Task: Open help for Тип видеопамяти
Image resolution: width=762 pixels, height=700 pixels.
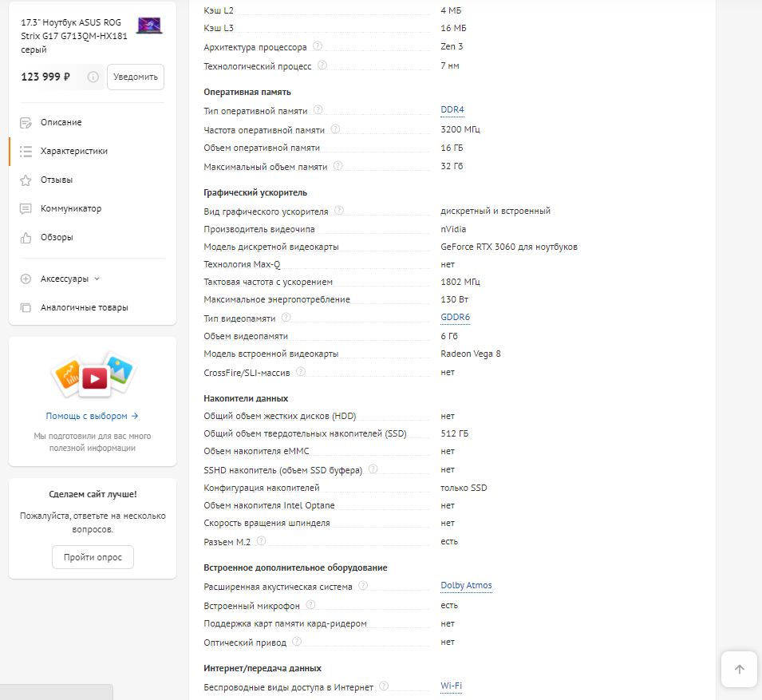Action: click(286, 318)
